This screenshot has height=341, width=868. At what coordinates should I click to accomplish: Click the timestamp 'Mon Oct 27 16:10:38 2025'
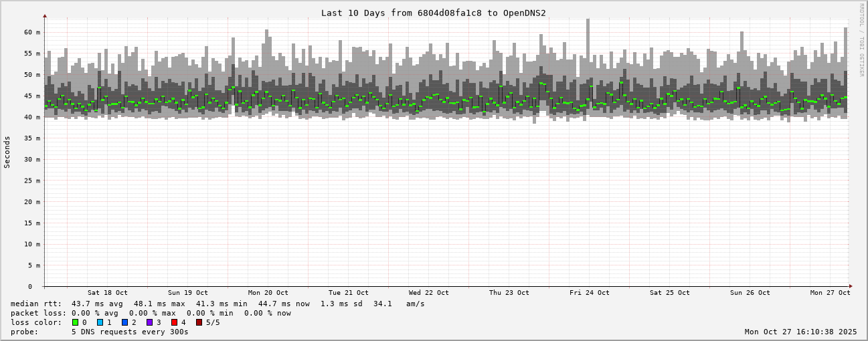(x=800, y=332)
